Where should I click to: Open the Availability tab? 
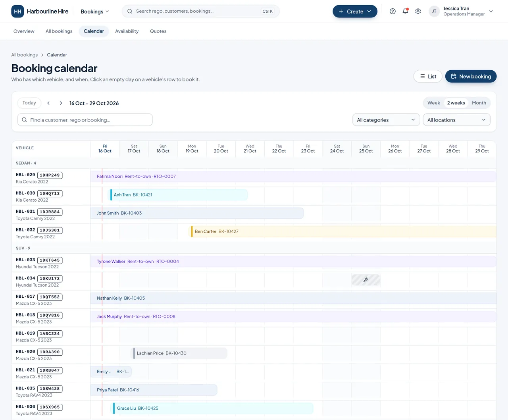click(127, 31)
